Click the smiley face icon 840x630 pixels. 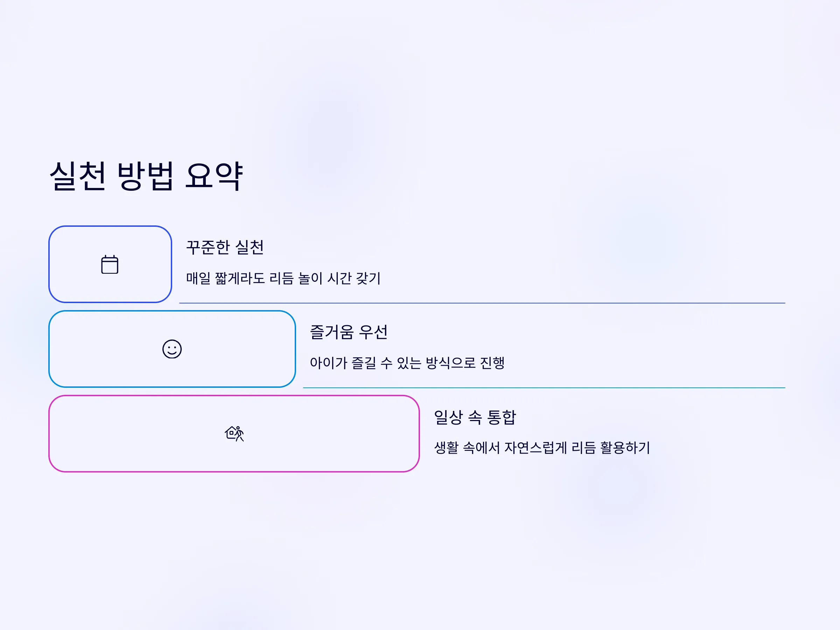pos(172,349)
